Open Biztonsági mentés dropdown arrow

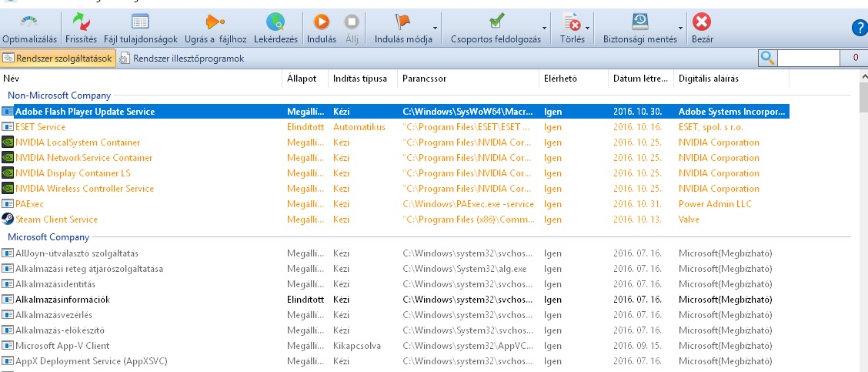pyautogui.click(x=680, y=28)
